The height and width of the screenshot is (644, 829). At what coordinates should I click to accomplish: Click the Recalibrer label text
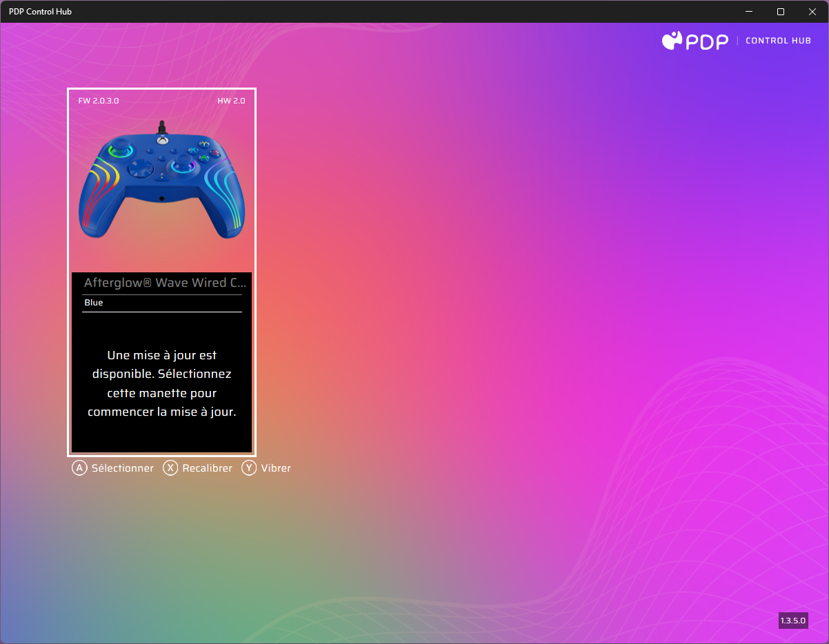point(206,467)
